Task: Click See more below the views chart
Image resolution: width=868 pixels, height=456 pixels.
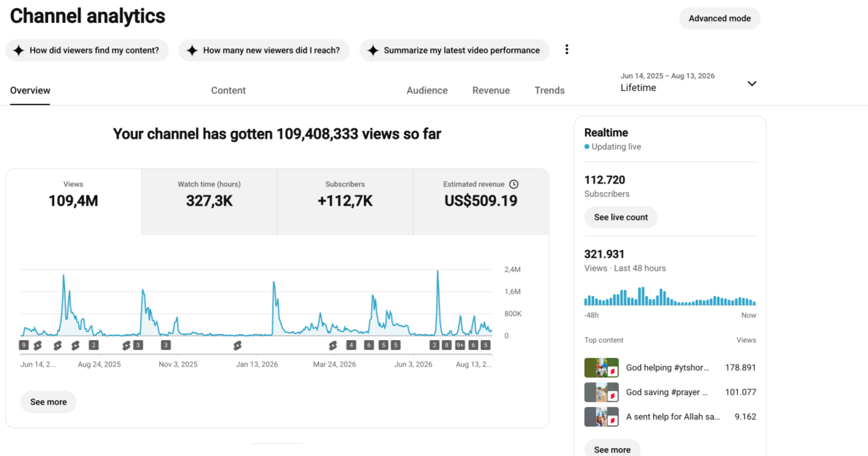Action: pyautogui.click(x=49, y=402)
